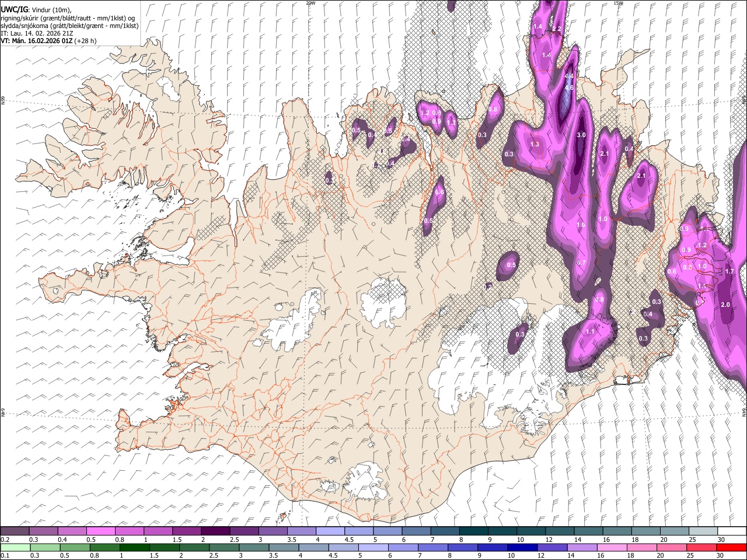747x560 pixels.
Task: Click the '0.7' precipitation value on the map
Action: 581,262
